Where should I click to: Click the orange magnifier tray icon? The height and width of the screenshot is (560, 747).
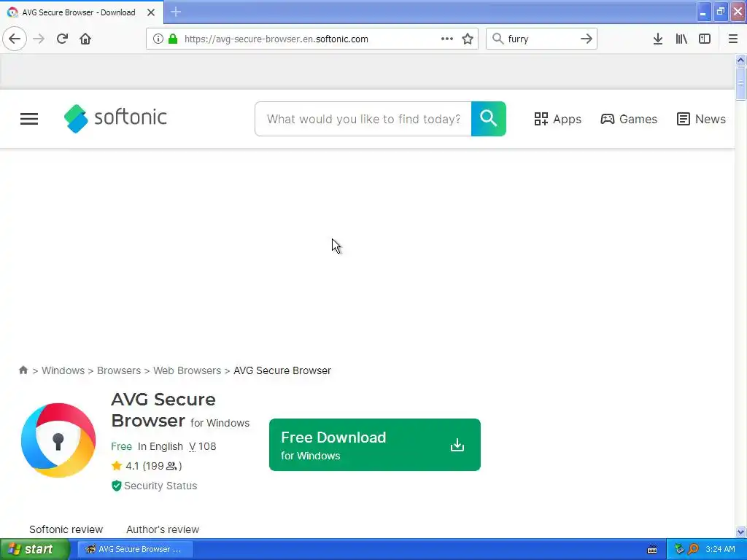pos(693,549)
